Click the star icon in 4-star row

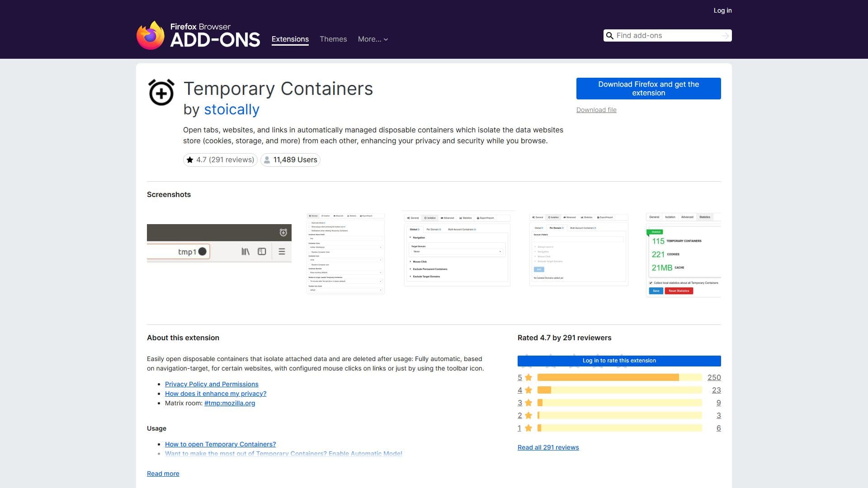click(528, 390)
